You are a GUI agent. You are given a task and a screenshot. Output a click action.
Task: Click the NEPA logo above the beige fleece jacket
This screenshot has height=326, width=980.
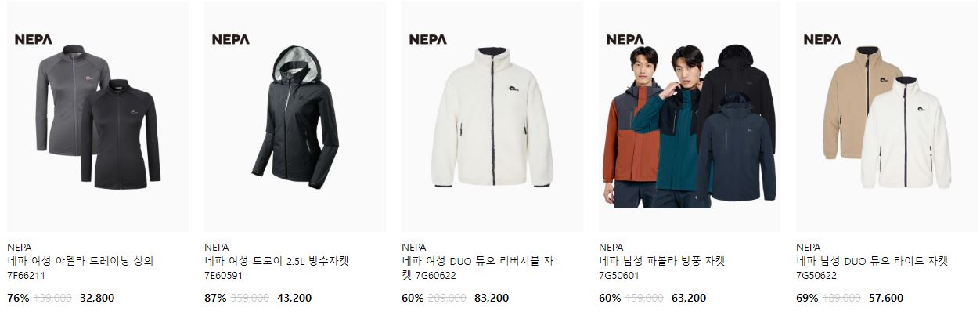(x=823, y=39)
